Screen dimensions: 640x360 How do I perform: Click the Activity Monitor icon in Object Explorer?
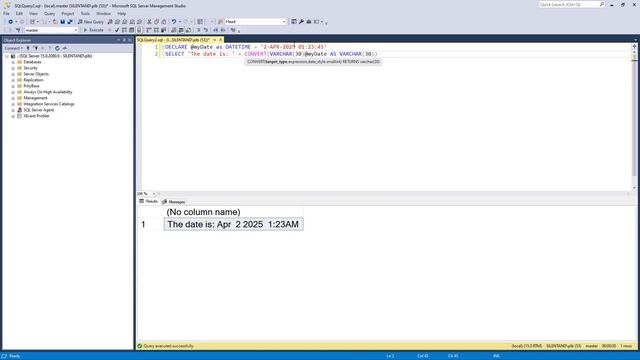(65, 48)
